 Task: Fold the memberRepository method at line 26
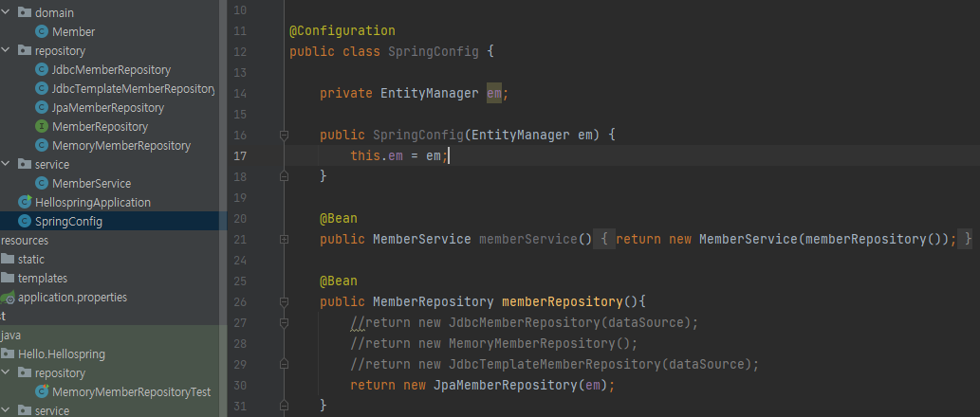click(284, 302)
